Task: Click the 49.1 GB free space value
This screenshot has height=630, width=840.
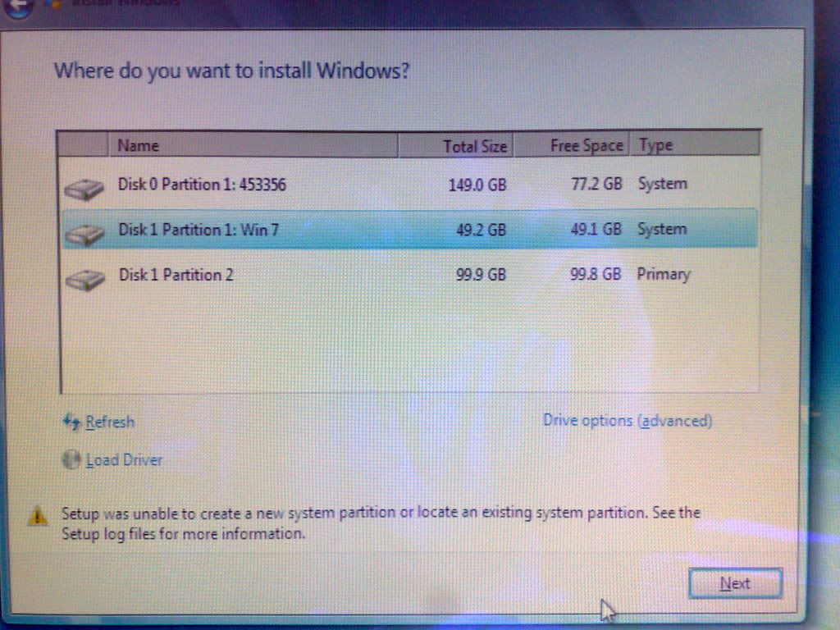Action: (596, 230)
